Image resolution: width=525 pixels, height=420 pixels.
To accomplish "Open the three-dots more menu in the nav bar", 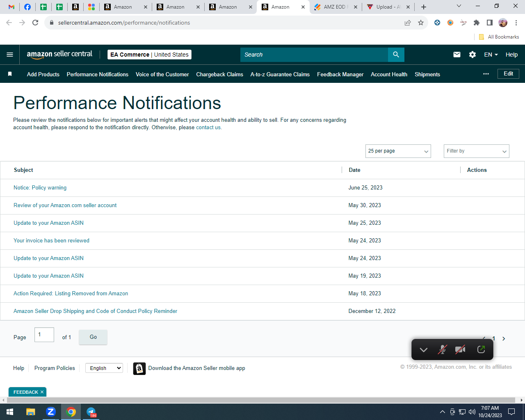I will click(486, 74).
